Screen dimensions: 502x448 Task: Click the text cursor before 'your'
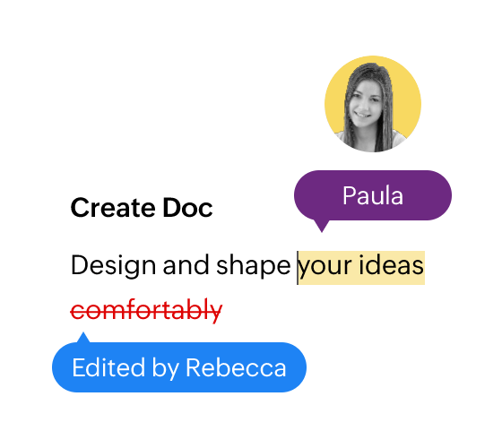point(298,268)
